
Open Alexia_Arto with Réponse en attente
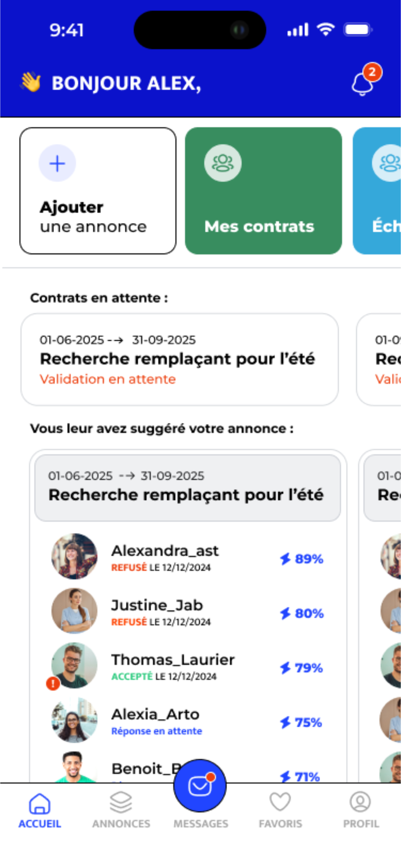point(187,720)
